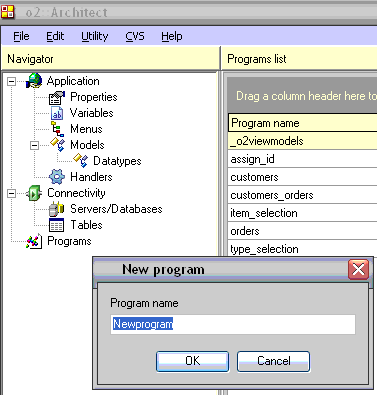377x395 pixels.
Task: Select Connectivity label in Navigator tree
Action: click(76, 193)
